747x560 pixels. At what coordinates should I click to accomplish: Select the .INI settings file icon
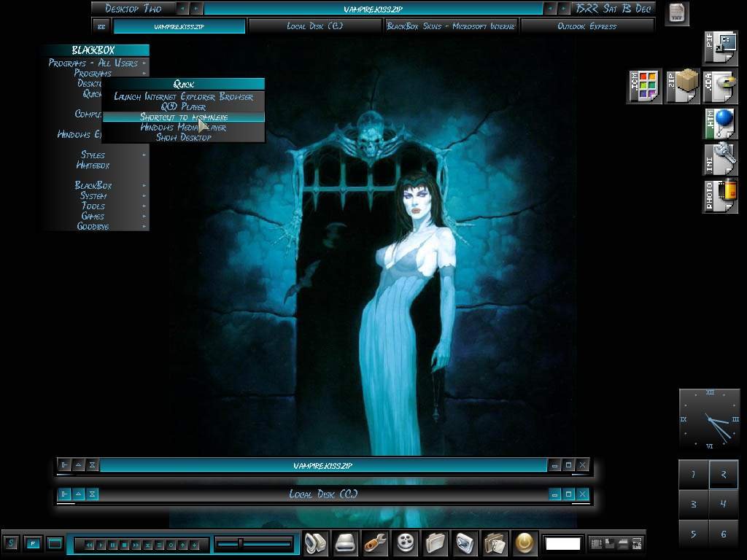[x=720, y=160]
